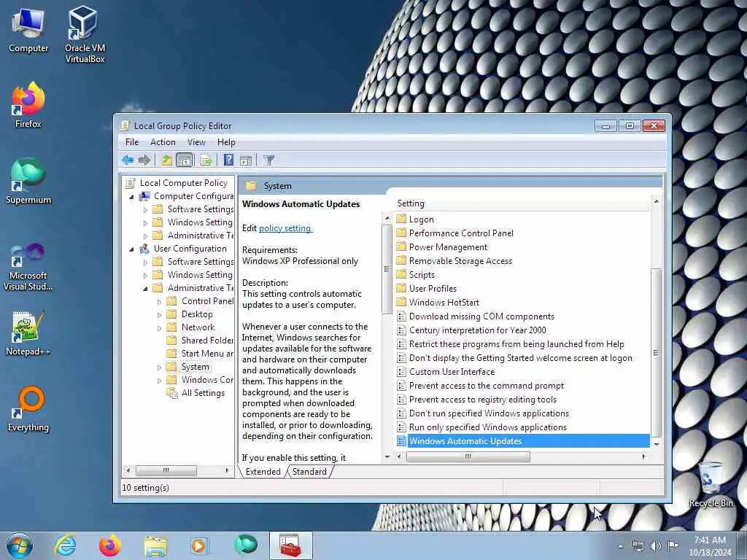Viewport: 747px width, 560px height.
Task: Click the clock and date in taskbar
Action: 710,546
